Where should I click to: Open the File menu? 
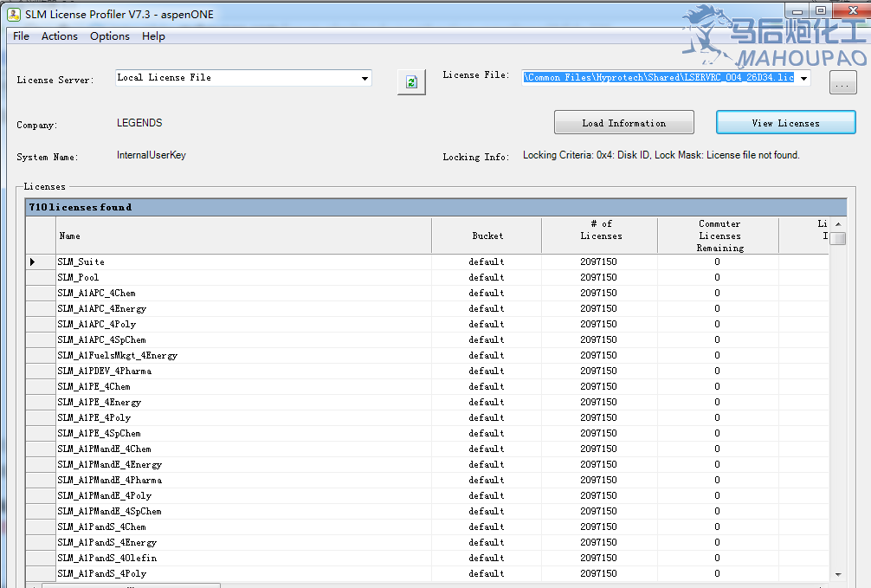click(21, 36)
